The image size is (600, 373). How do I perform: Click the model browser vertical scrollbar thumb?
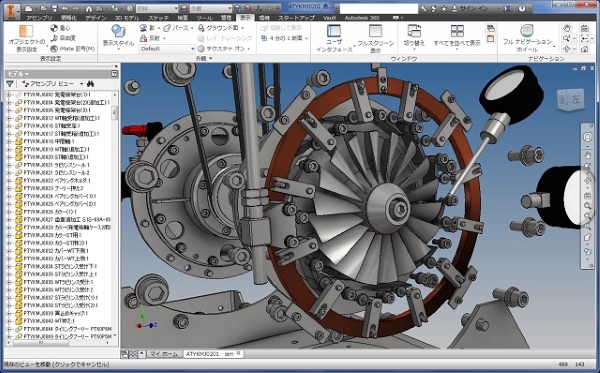tap(114, 112)
